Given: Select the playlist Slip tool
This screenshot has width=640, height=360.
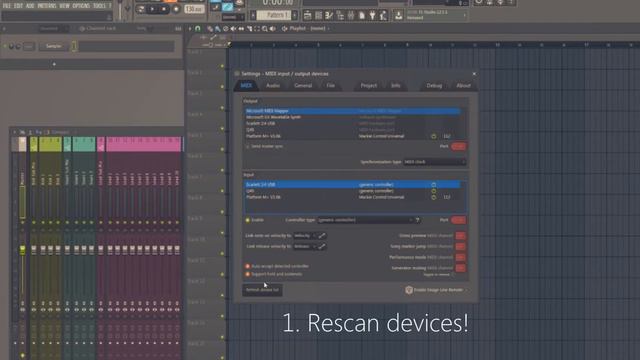Looking at the screenshot, I should click(x=241, y=29).
